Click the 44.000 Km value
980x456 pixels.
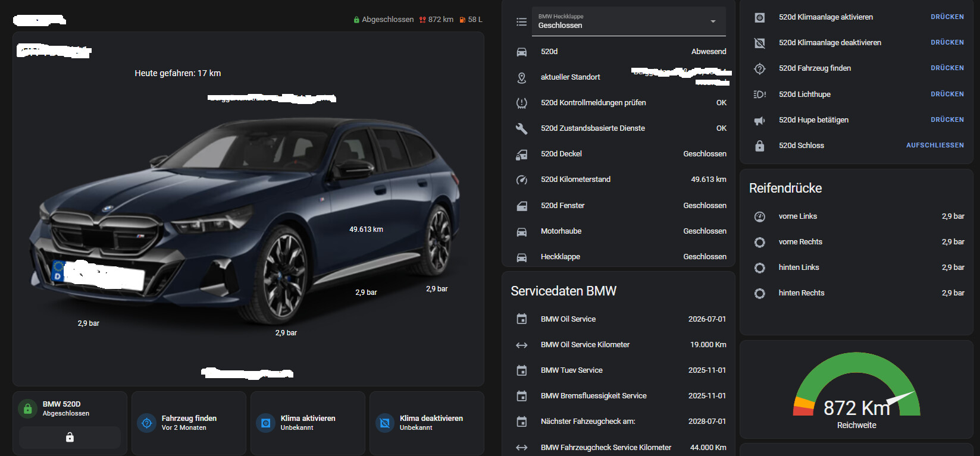coord(708,448)
